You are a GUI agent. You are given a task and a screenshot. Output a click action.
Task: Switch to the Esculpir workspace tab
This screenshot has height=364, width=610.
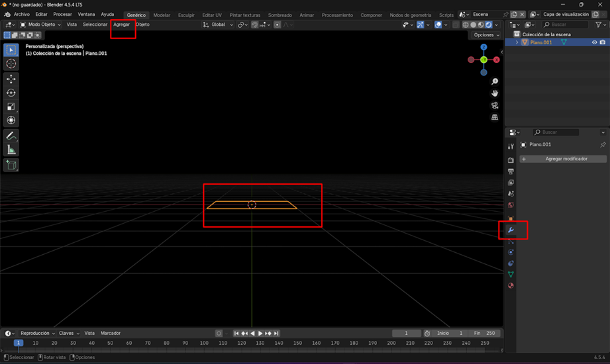(186, 15)
